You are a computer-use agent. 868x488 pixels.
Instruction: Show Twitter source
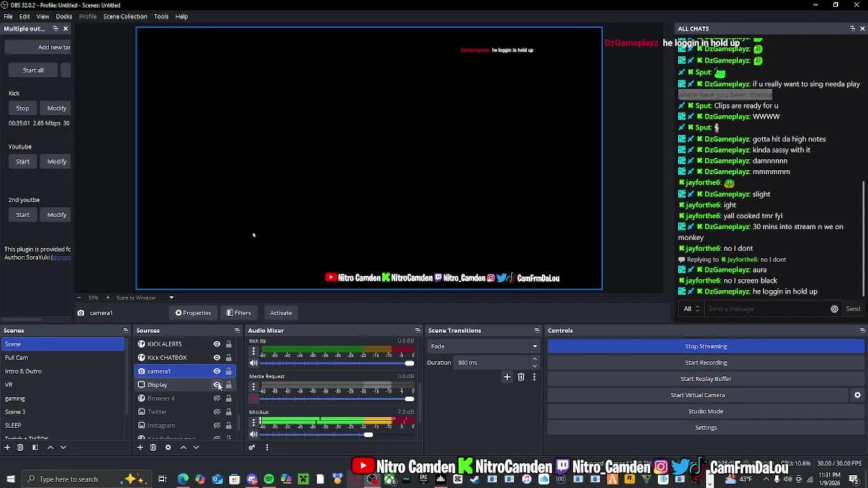click(x=217, y=412)
